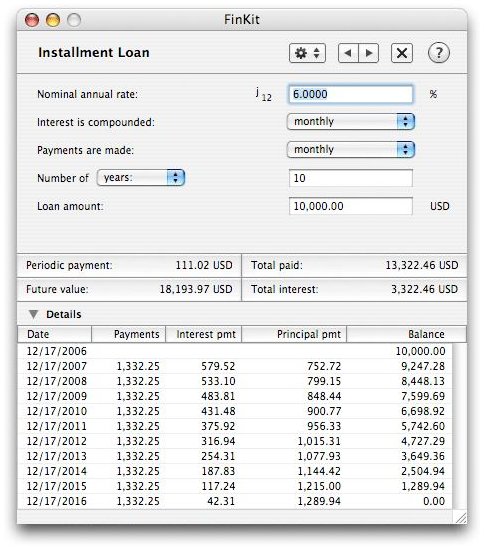Click the Interest pmt column header
Image resolution: width=484 pixels, height=548 pixels.
[203, 334]
